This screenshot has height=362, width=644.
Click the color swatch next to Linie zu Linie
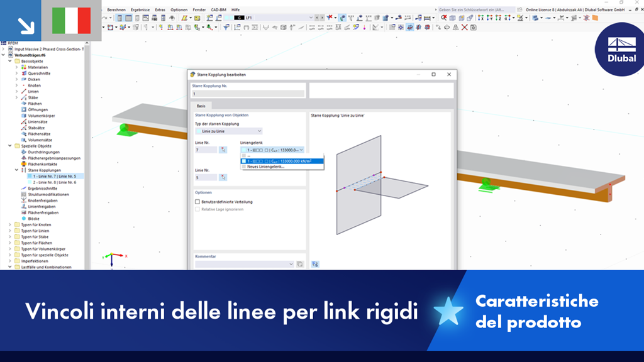199,130
